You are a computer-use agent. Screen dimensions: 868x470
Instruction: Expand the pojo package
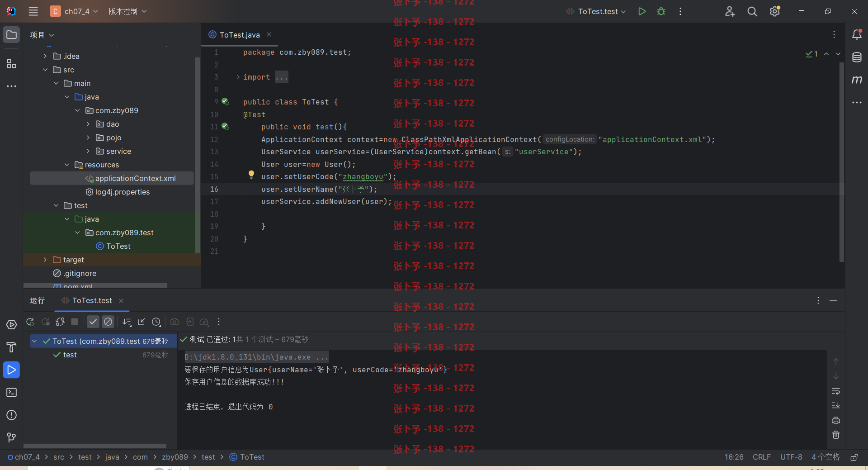(x=88, y=138)
